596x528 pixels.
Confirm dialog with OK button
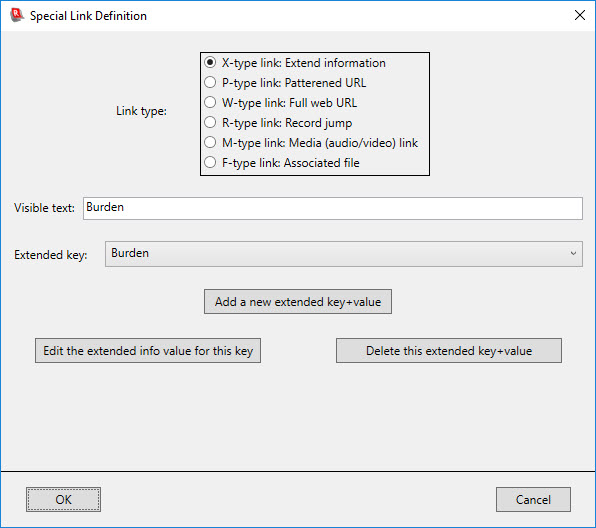pos(63,499)
